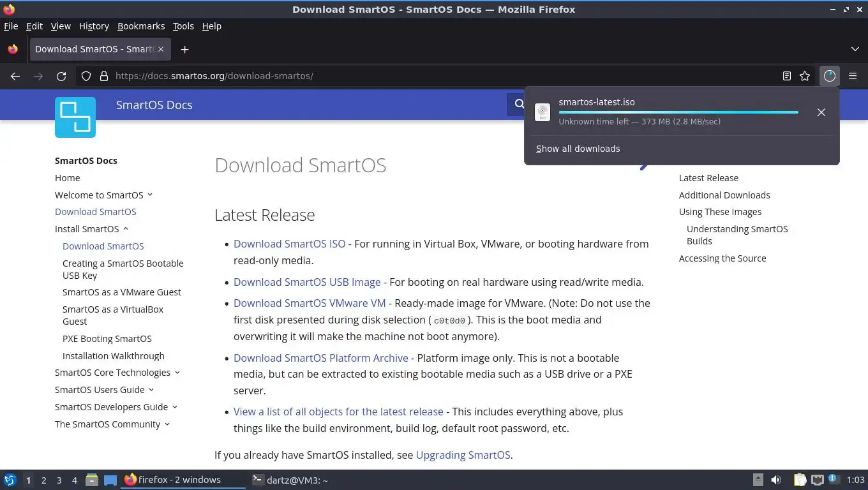Open SmartOS as a VMware Guest page
Viewport: 868px width, 490px height.
(122, 292)
